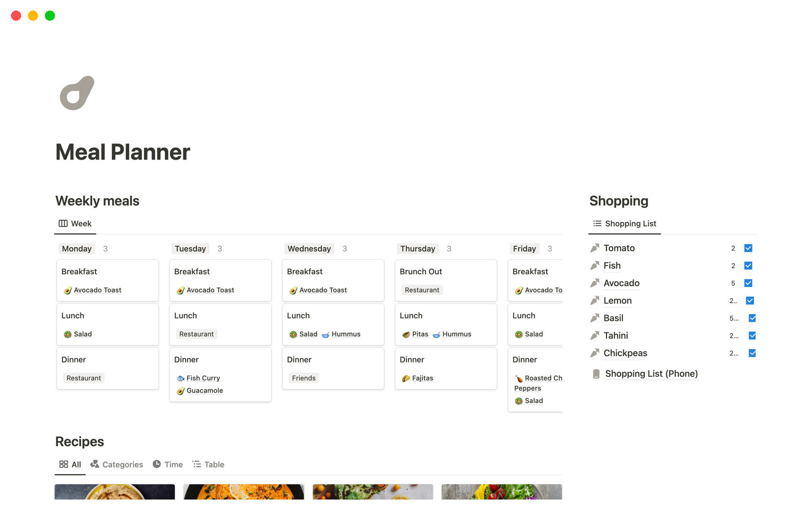Select the Categories tab
This screenshot has width=812, height=508.
click(117, 464)
